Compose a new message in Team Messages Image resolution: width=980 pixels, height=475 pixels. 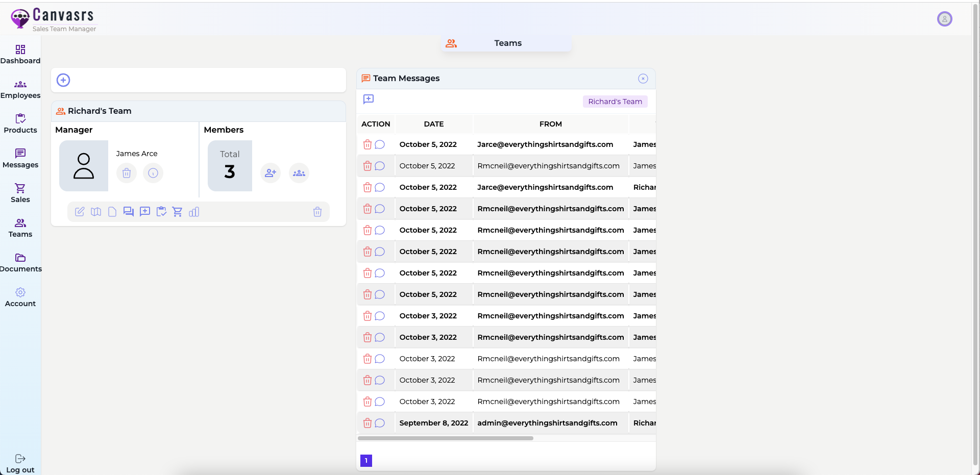369,99
